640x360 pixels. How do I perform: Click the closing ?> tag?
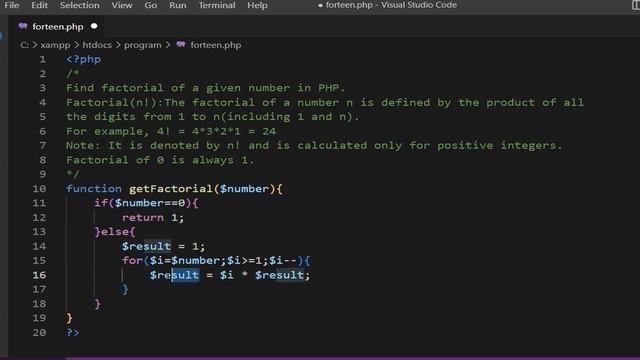click(73, 333)
